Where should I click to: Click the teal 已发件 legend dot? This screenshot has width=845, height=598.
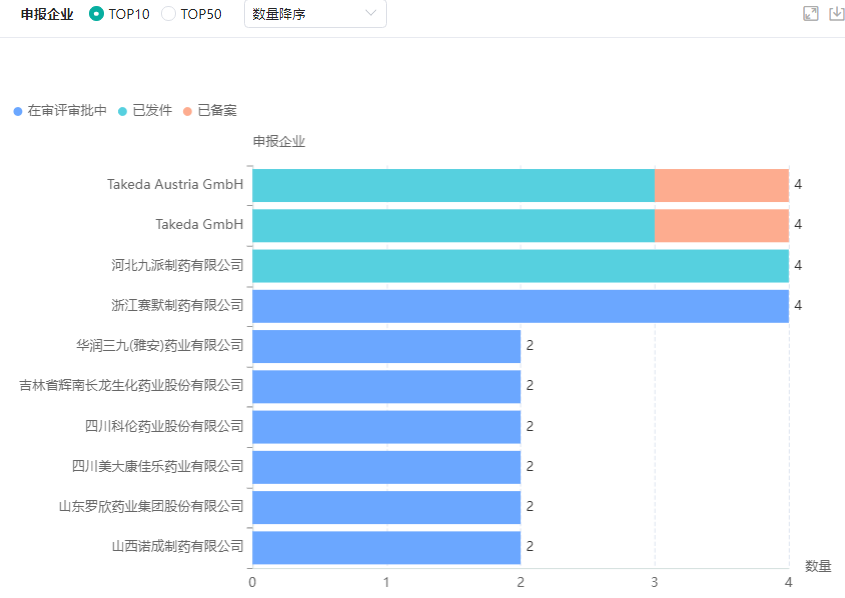tap(123, 111)
